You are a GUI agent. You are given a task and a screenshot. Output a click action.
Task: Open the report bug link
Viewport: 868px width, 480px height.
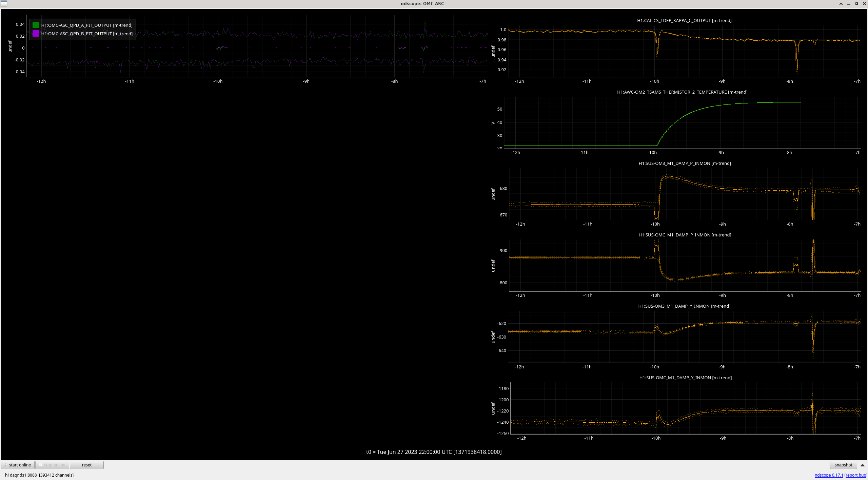[x=855, y=475]
